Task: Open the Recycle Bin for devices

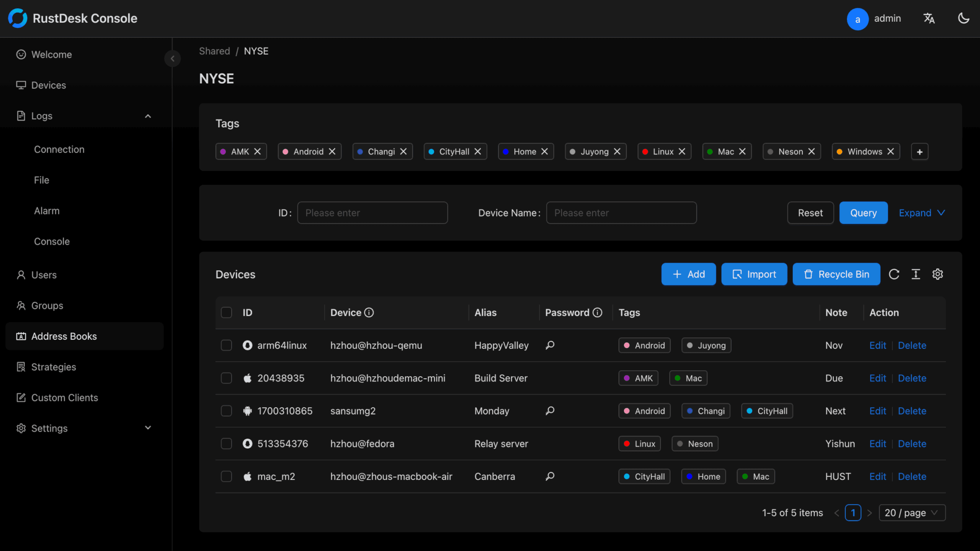Action: click(x=836, y=274)
